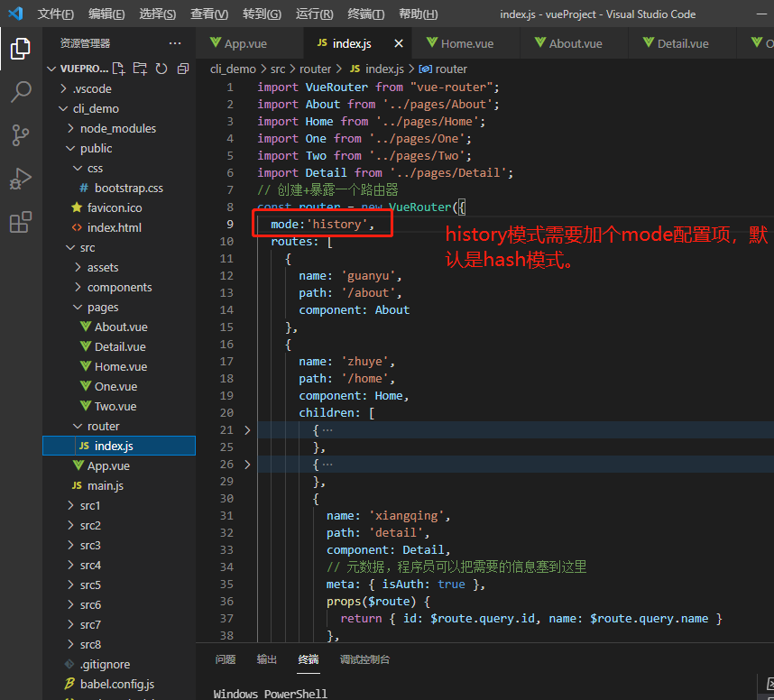Open the 文件(F) menu
774x700 pixels.
tap(55, 14)
